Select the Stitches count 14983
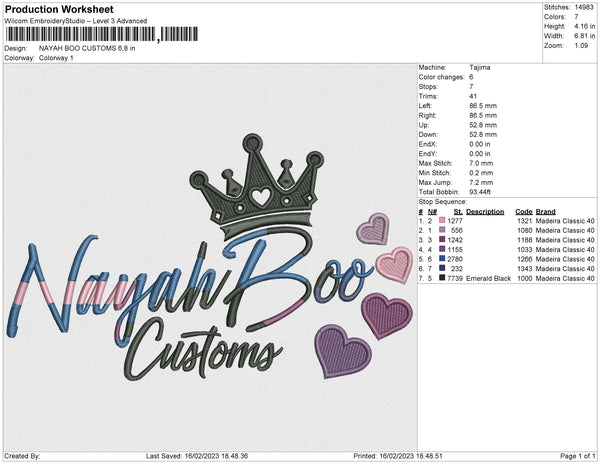Image resolution: width=600 pixels, height=464 pixels. click(x=584, y=7)
